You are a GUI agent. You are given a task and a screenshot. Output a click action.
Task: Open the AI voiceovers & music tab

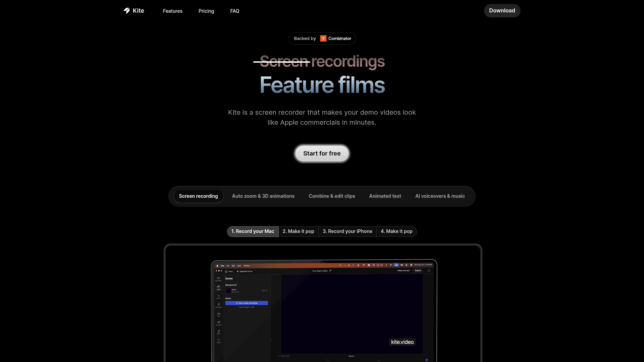[x=440, y=196]
